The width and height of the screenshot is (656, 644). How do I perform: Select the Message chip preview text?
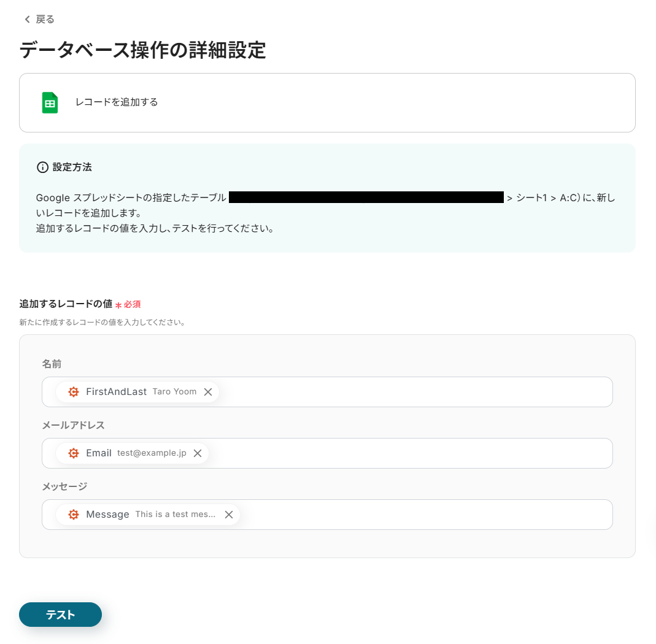[176, 515]
